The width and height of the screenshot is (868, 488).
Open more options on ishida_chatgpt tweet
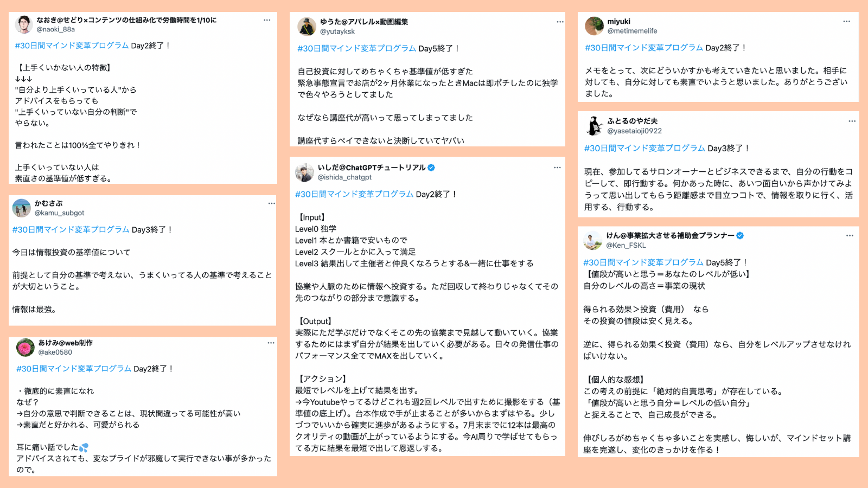tap(557, 168)
